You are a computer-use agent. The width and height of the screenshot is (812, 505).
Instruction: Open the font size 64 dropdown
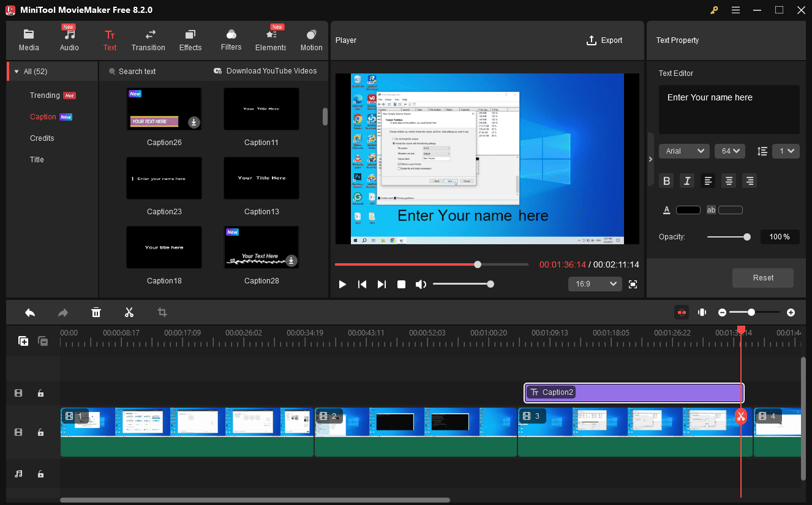pyautogui.click(x=729, y=151)
